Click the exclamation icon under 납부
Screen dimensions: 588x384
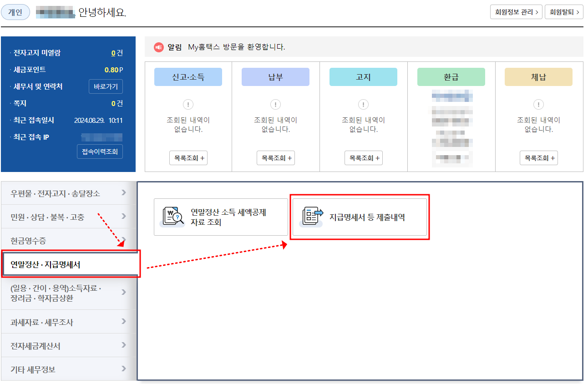275,105
